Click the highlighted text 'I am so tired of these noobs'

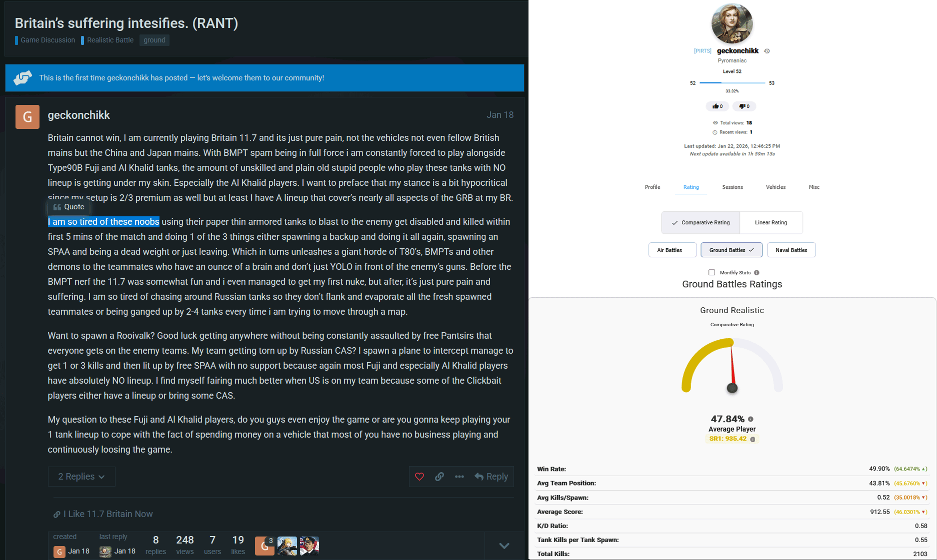point(103,222)
